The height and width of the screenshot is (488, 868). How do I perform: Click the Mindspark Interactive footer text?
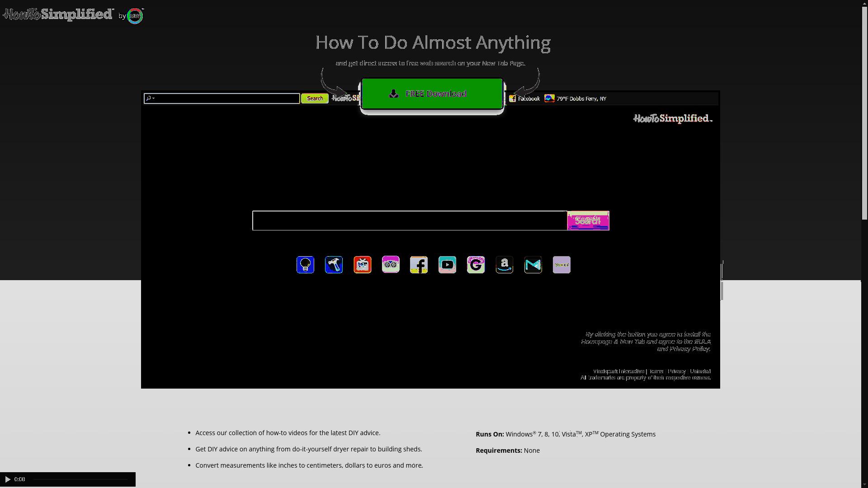click(x=618, y=371)
